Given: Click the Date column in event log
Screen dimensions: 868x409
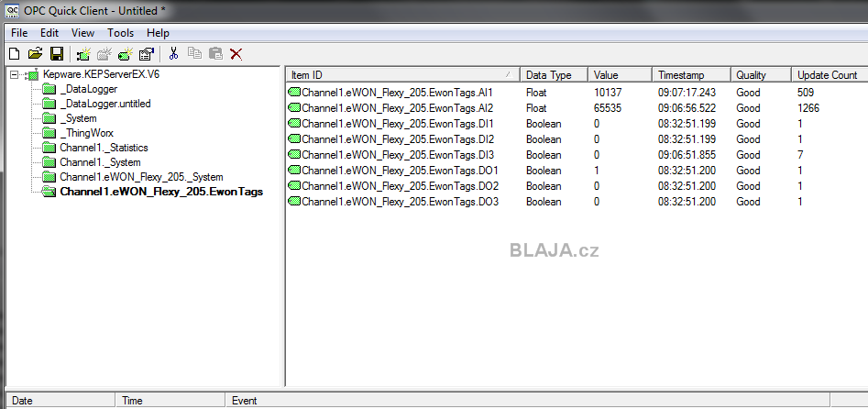Looking at the screenshot, I should (60, 400).
